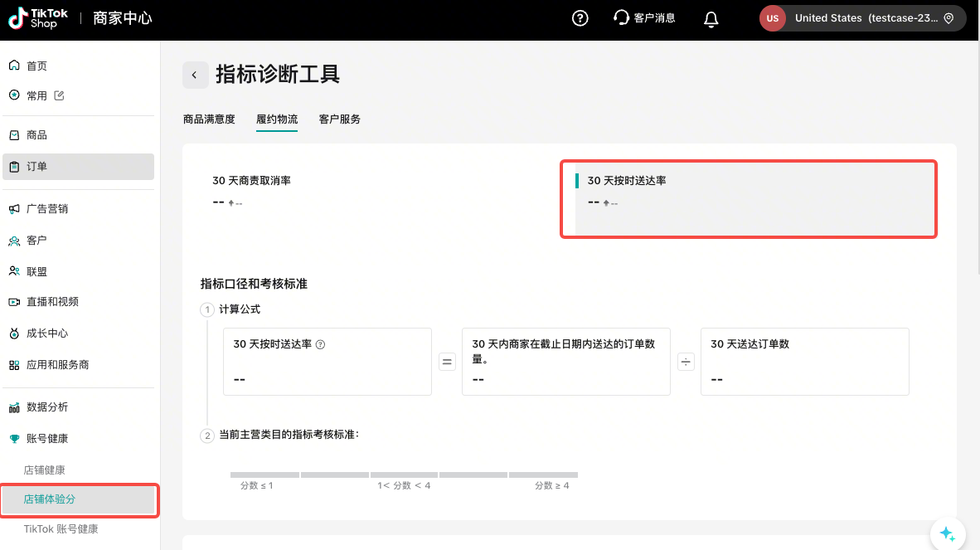980x550 pixels.
Task: Click the back arrow beside 指标诊断工具
Action: click(x=195, y=75)
